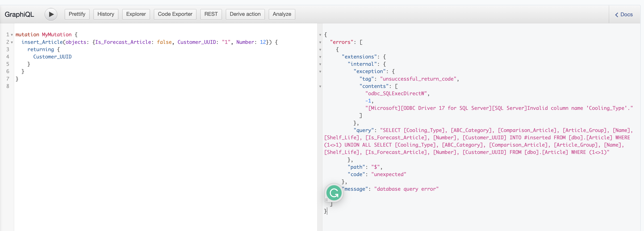This screenshot has width=644, height=231.
Task: Click the returning keyword on line 3
Action: (x=41, y=49)
